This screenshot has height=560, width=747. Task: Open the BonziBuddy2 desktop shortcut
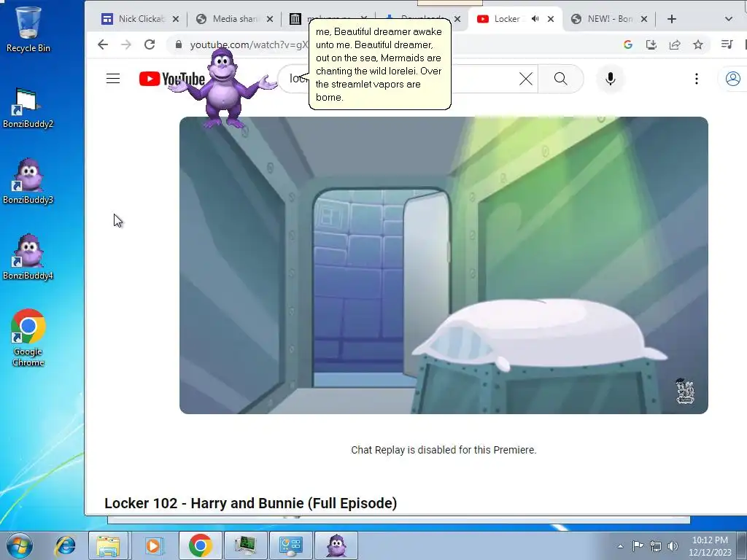[x=28, y=109]
